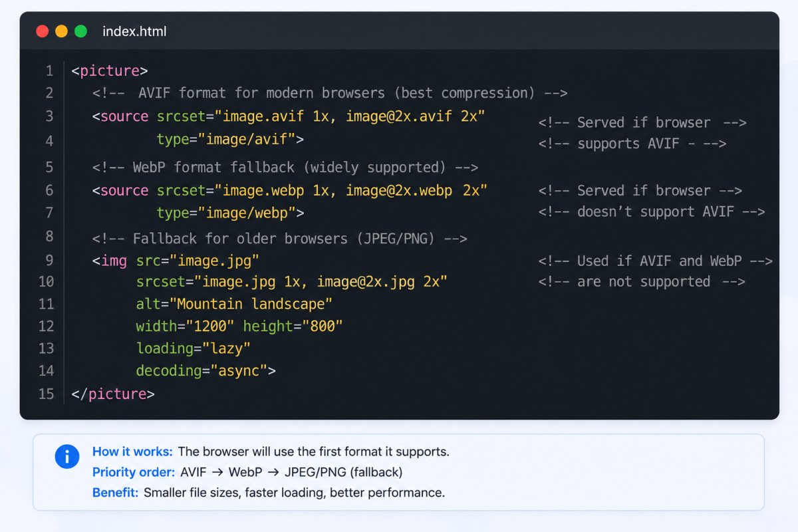Image resolution: width=798 pixels, height=532 pixels.
Task: Click the img src="image.jpg" line
Action: [x=176, y=261]
